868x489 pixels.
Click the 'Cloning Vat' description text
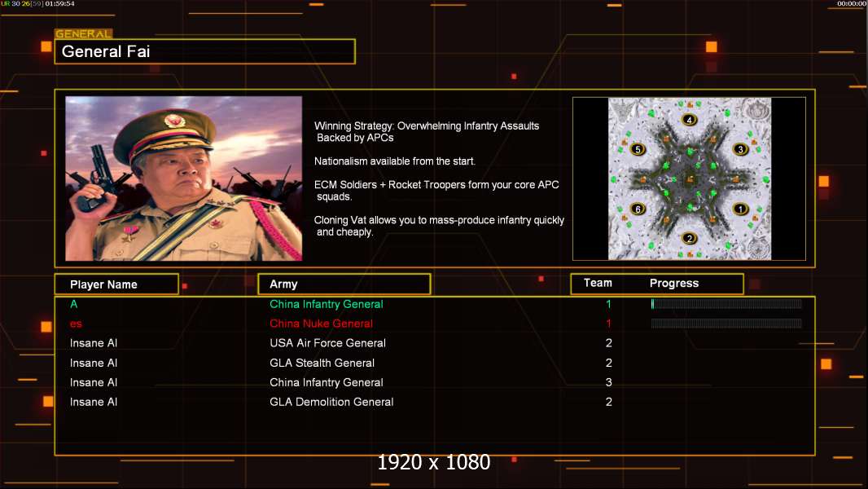439,226
